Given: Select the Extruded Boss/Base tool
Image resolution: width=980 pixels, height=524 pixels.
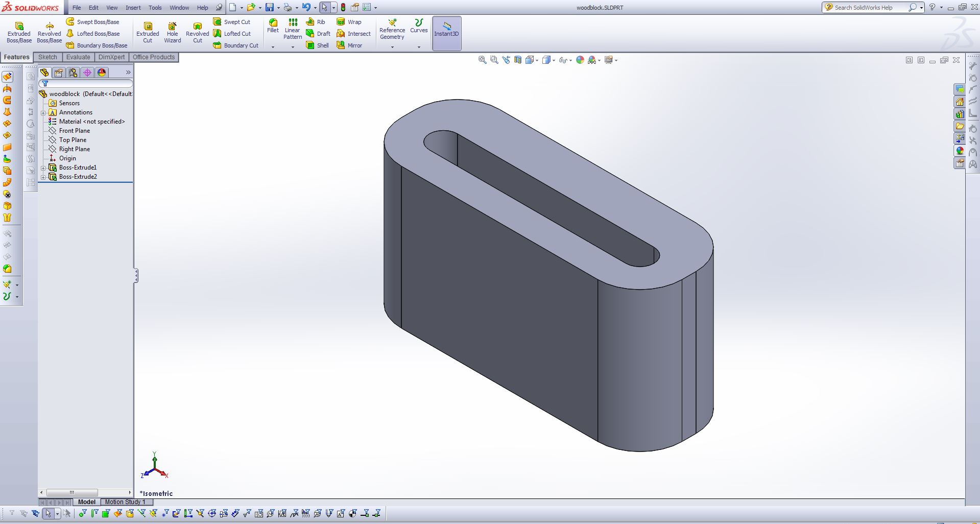Looking at the screenshot, I should [x=18, y=31].
